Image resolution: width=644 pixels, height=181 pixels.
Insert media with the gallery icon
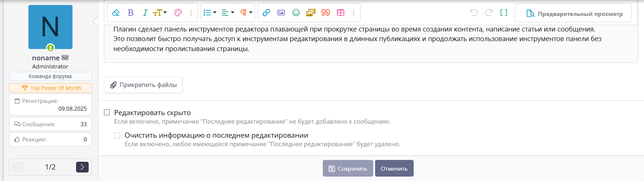point(310,13)
